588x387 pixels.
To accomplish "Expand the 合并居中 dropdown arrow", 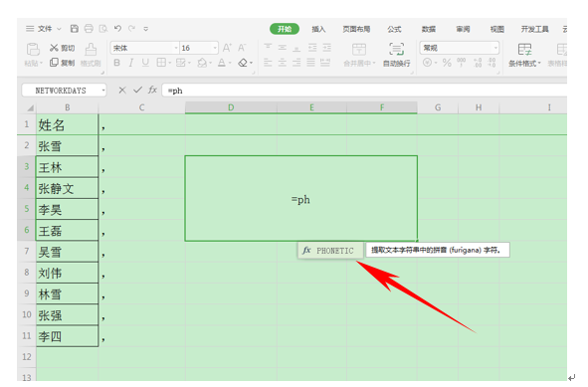I will [x=374, y=63].
